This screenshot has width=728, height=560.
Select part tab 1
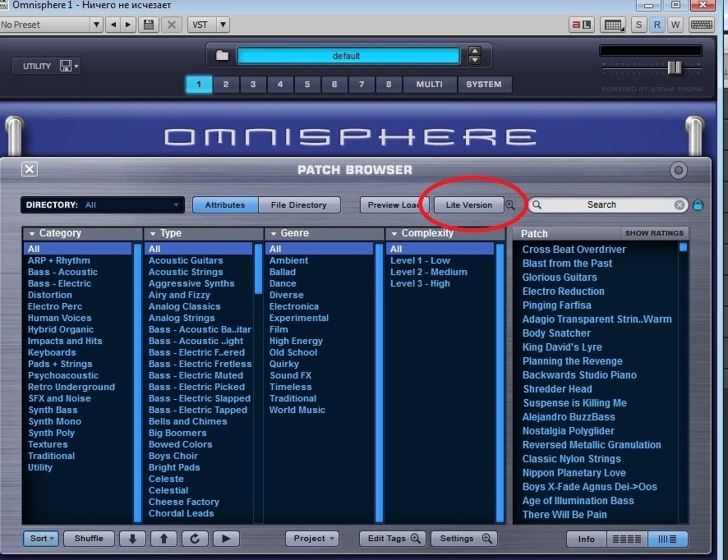coord(199,85)
